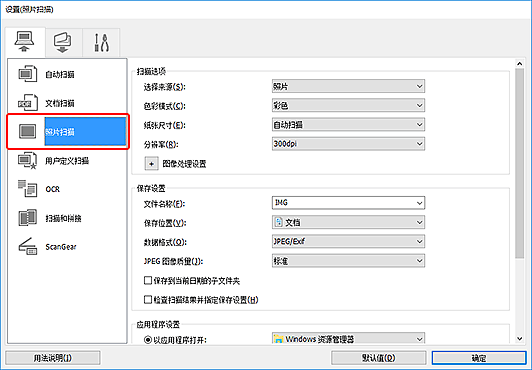The image size is (532, 370).
Task: Select the 照片扫描 highlighted entry
Action: tap(85, 132)
